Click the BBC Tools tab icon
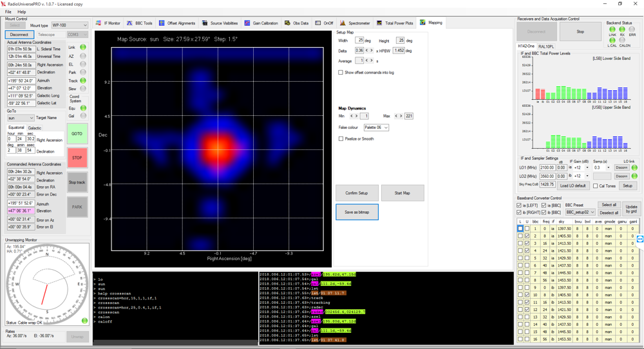This screenshot has width=644, height=349. click(129, 23)
